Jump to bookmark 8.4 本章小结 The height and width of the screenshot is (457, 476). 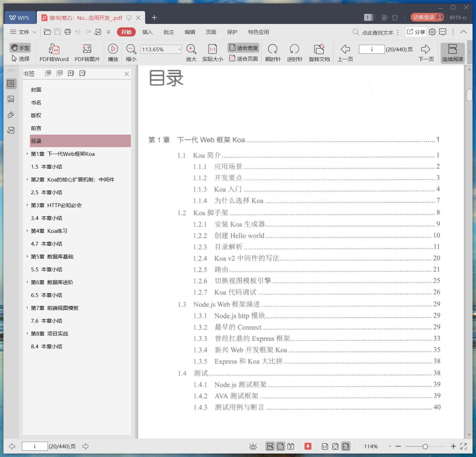[47, 346]
